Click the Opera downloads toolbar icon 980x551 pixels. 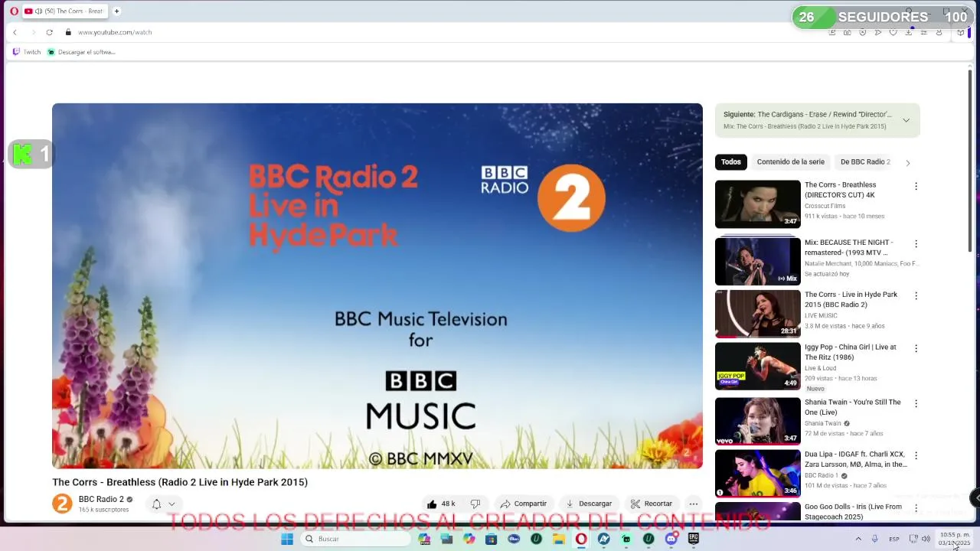point(908,32)
